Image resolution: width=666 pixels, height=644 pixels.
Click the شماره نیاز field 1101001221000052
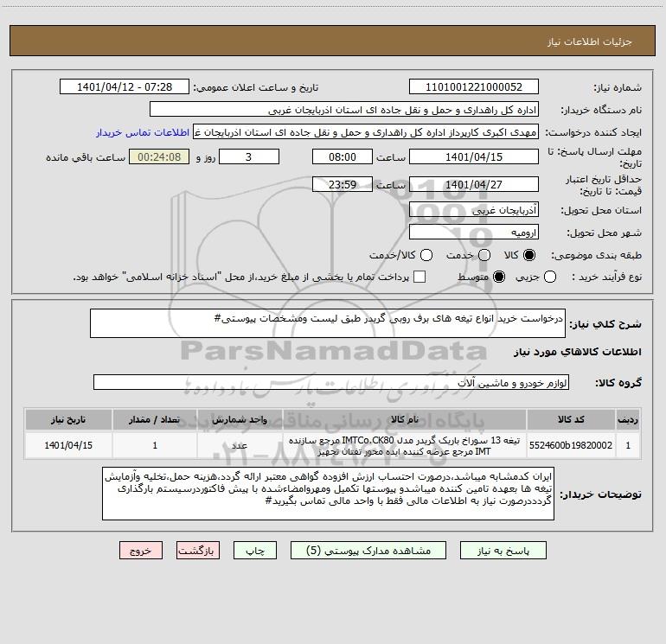(474, 86)
